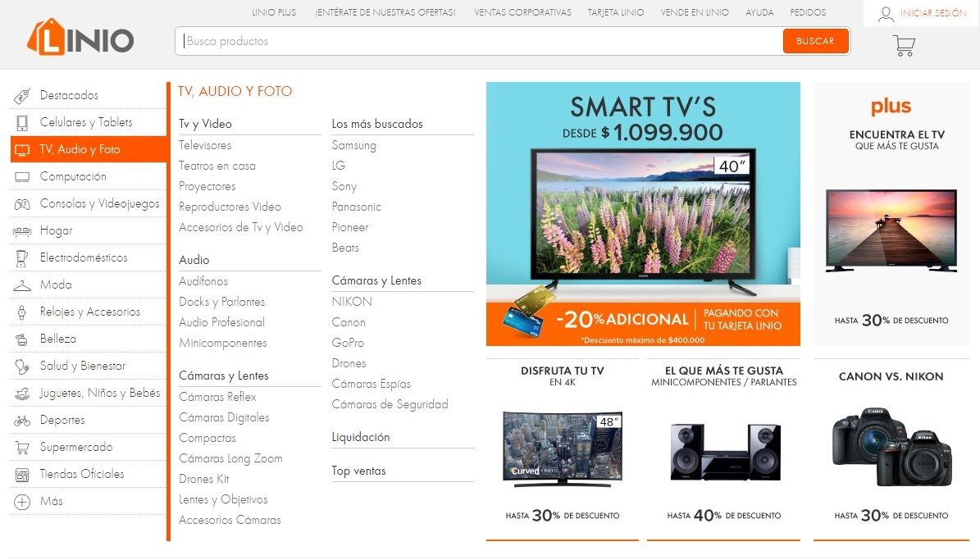Select Lentes y Objetivos link
Image resolution: width=980 pixels, height=560 pixels.
coord(223,500)
